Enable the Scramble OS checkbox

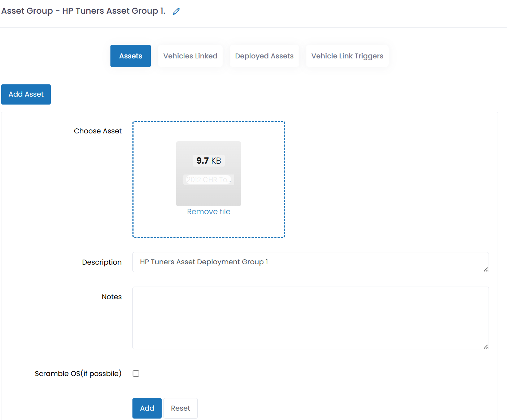pos(136,373)
